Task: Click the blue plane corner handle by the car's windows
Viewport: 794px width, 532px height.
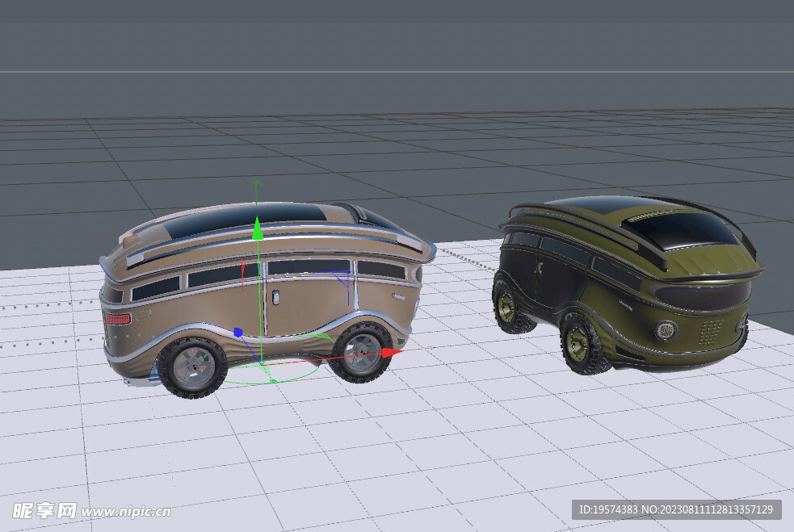Action: [345, 277]
